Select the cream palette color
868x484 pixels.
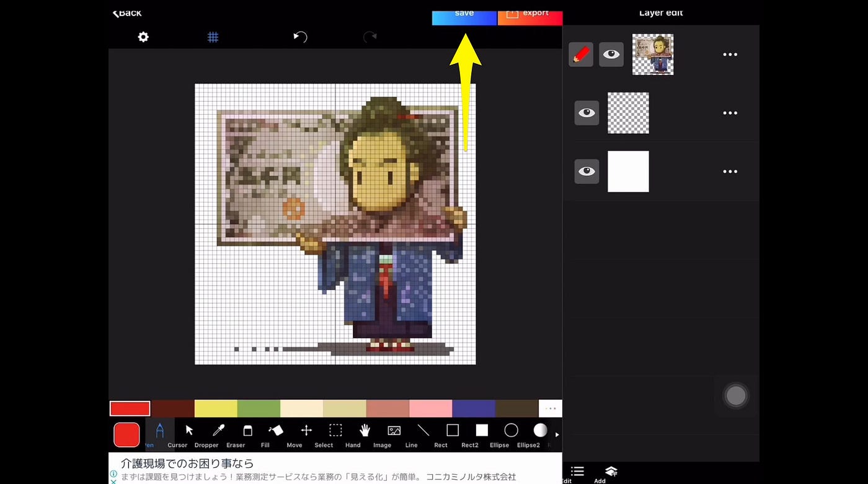(301, 408)
